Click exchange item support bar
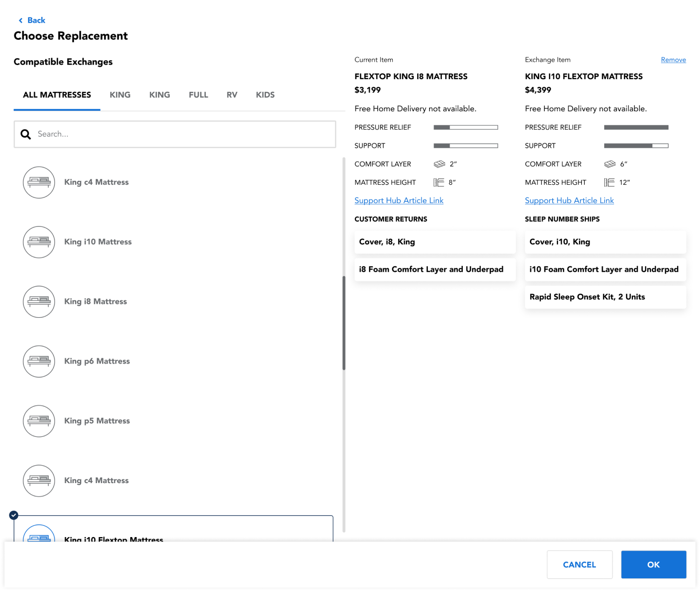The height and width of the screenshot is (591, 700). (x=636, y=146)
